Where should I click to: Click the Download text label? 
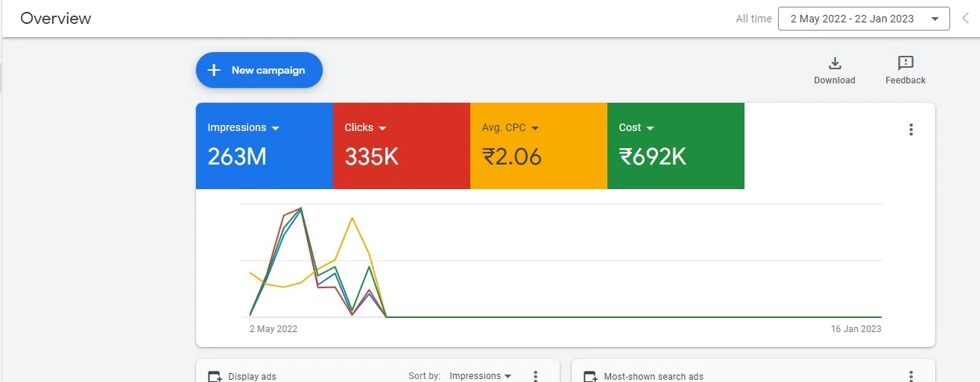(x=835, y=80)
